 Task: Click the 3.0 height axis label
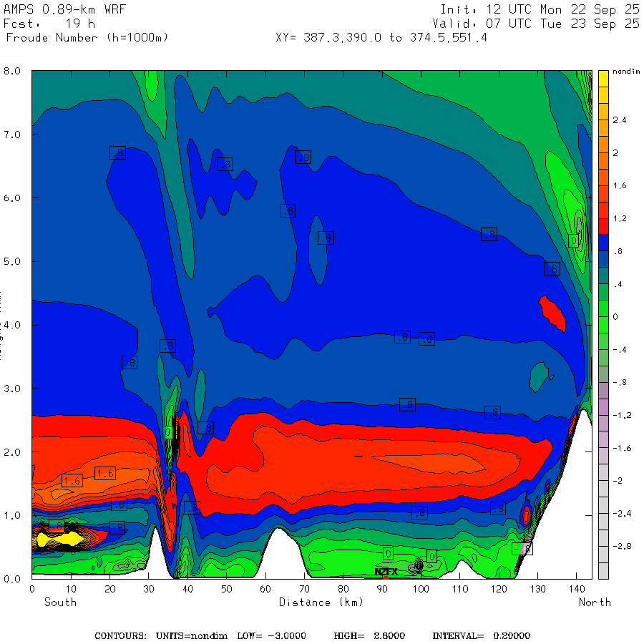coord(12,389)
